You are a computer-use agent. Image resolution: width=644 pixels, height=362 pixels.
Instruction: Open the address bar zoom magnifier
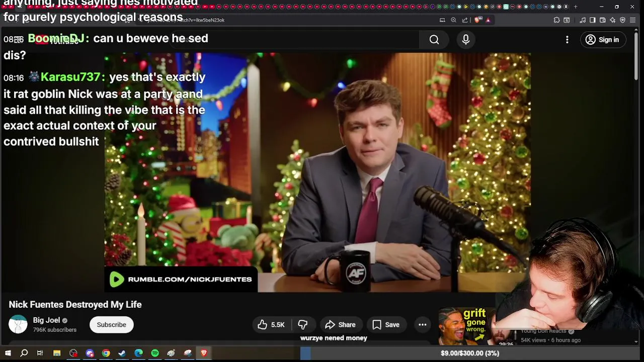(x=453, y=20)
